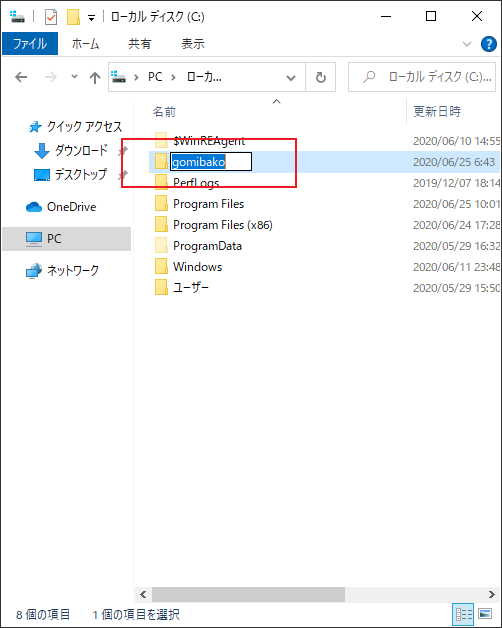Switch to the 表示 ribbon tab

(x=193, y=43)
